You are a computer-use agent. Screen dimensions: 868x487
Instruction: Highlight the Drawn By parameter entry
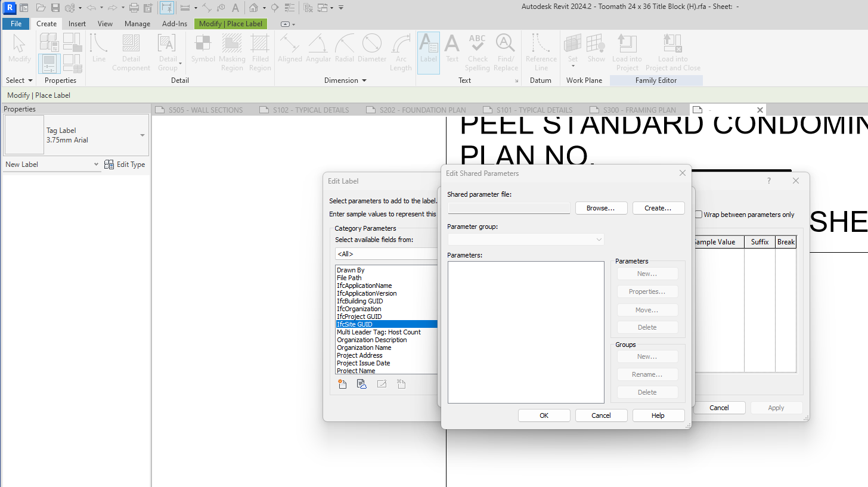pyautogui.click(x=386, y=269)
